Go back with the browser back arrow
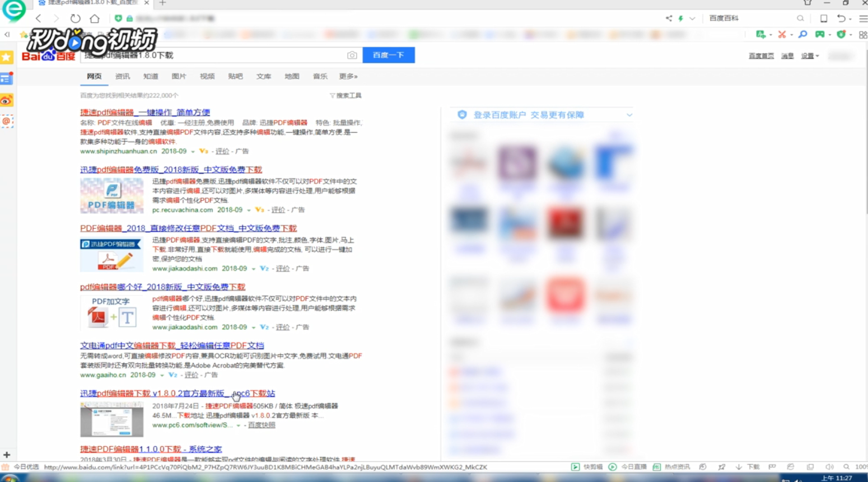This screenshot has width=868, height=482. pyautogui.click(x=38, y=18)
